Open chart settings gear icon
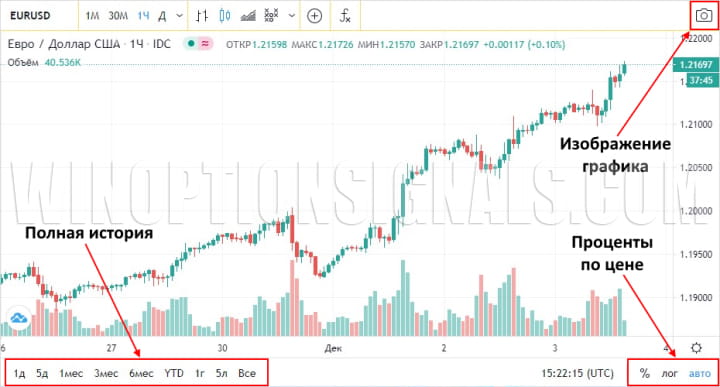Screen dimensions: 720x387 pyautogui.click(x=696, y=348)
